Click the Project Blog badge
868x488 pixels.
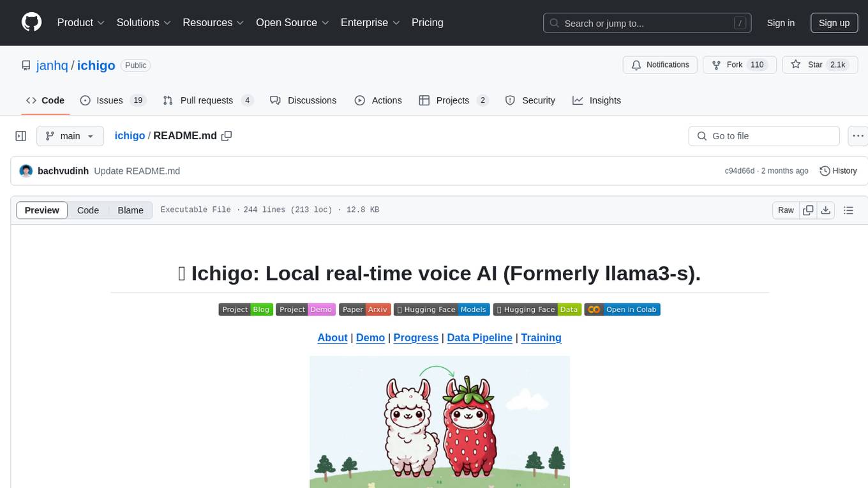point(246,309)
